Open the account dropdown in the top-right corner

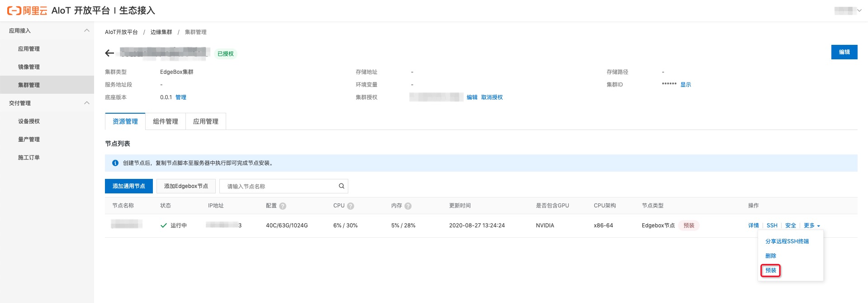[x=848, y=10]
